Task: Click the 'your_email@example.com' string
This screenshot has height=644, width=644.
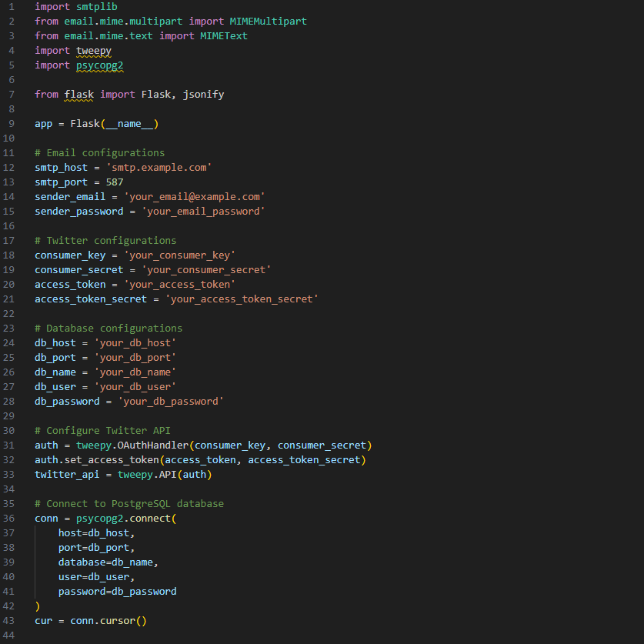Action: [194, 196]
